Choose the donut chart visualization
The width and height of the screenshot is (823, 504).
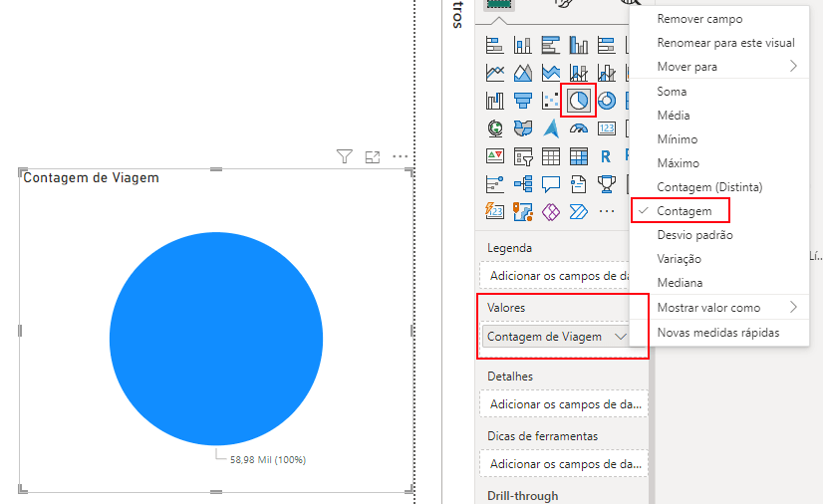606,101
